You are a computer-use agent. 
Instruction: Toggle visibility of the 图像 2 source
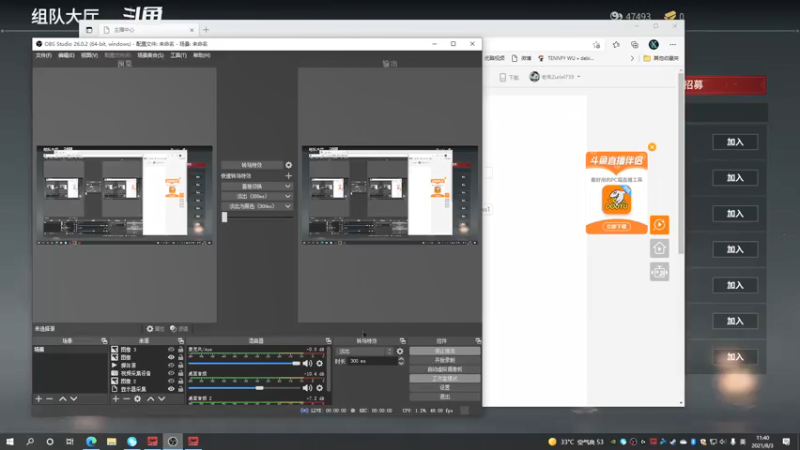[x=171, y=381]
